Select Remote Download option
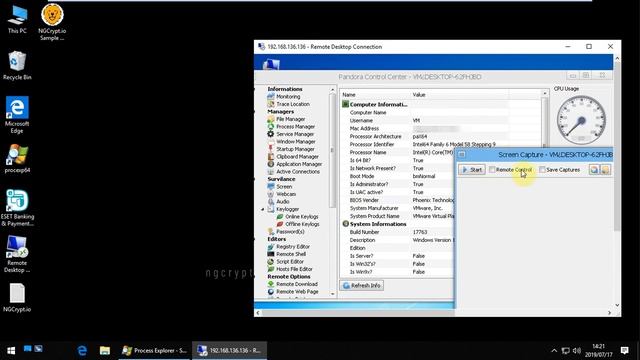Viewport: 640px width, 360px height. point(293,284)
